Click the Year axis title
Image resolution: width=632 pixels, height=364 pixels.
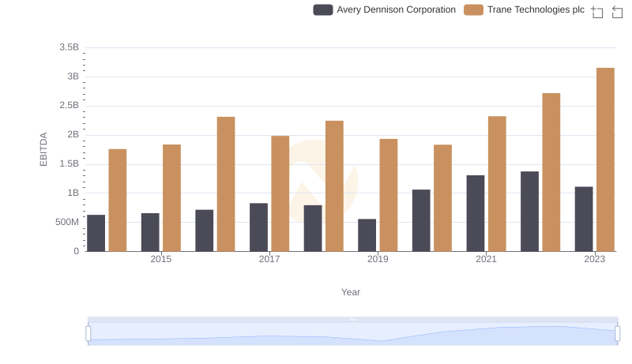[x=351, y=292]
